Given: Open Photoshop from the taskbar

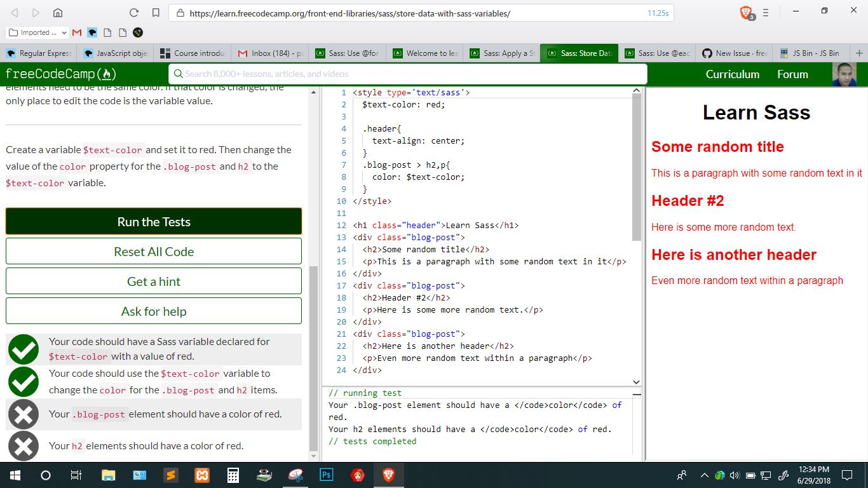Looking at the screenshot, I should tap(326, 475).
